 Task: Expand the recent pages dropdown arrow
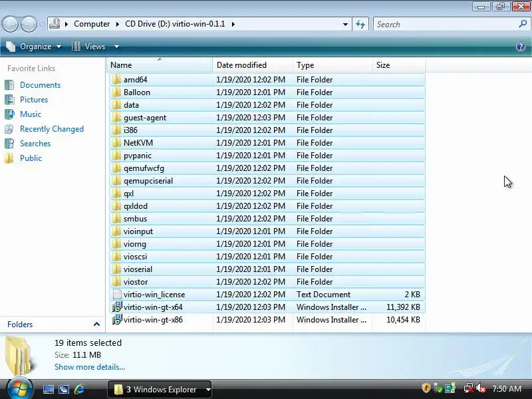pos(42,24)
